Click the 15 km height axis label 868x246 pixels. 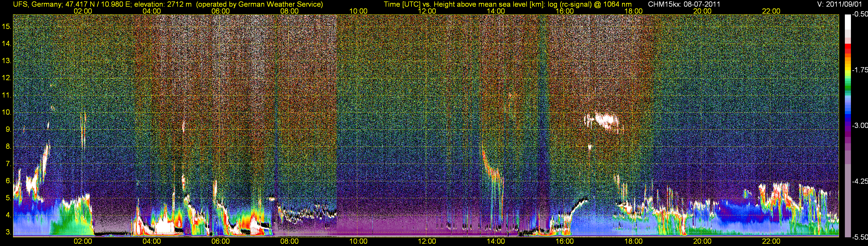(7, 26)
